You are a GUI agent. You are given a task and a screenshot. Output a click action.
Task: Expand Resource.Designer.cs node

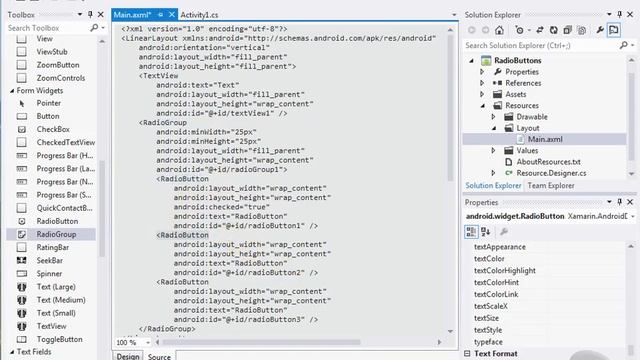coord(493,173)
